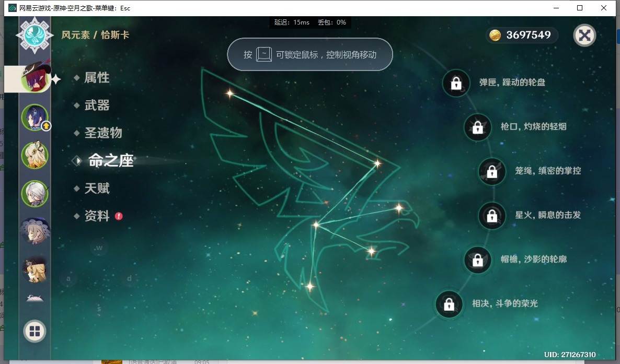Select the red-hat character portrait Chasca
620x364 pixels.
(x=36, y=77)
